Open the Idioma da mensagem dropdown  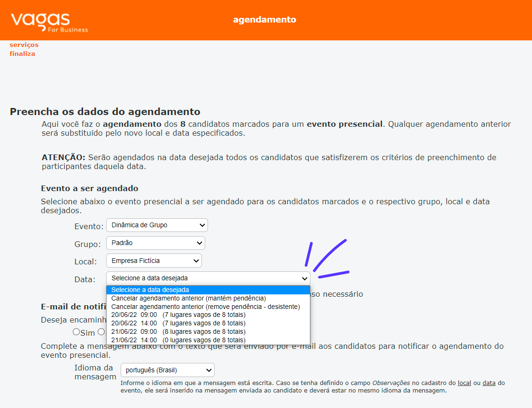click(x=168, y=370)
